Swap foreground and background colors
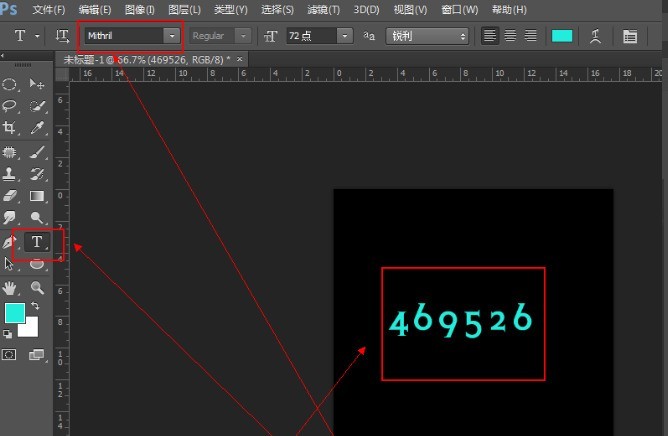The height and width of the screenshot is (436, 668). 36,306
